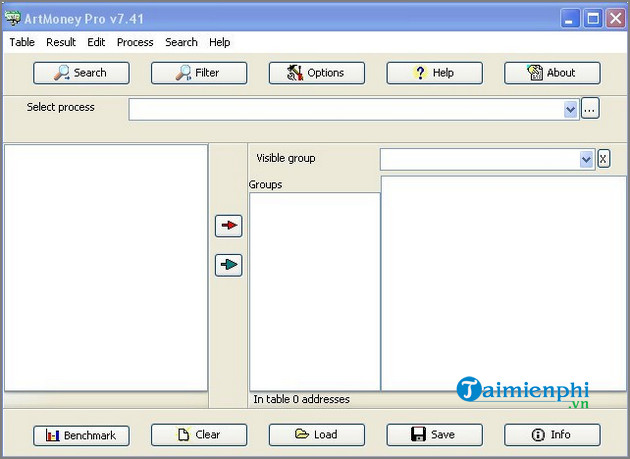This screenshot has height=459, width=630.
Task: Click the X button beside Visible group
Action: (603, 158)
